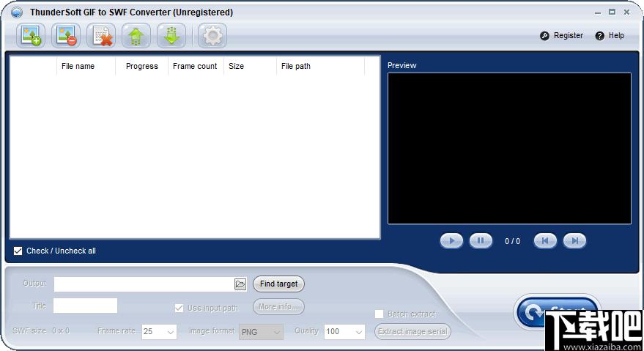Click the Progress column header
This screenshot has height=351, width=644.
[141, 66]
